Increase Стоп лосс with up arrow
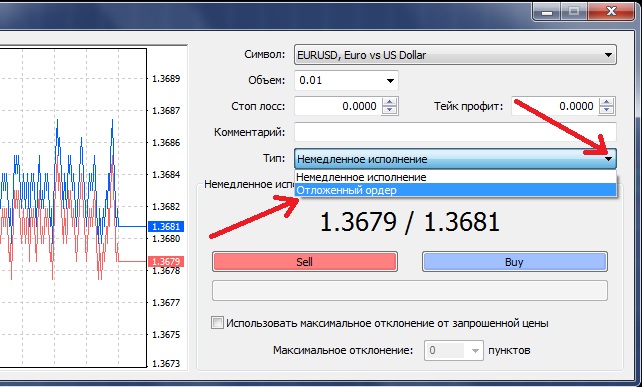642x387 pixels. [x=389, y=102]
